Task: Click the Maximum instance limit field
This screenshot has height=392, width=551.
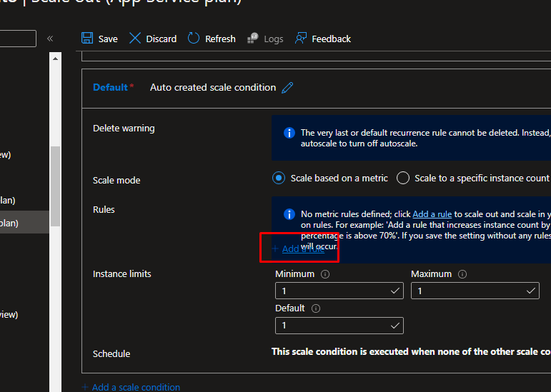Action: (468, 291)
